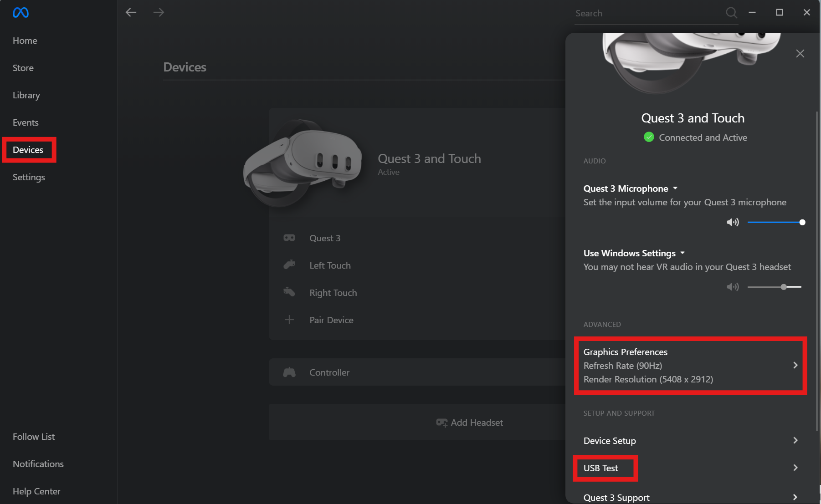Click the gamepad icon beside Controller
The width and height of the screenshot is (821, 504).
[289, 372]
